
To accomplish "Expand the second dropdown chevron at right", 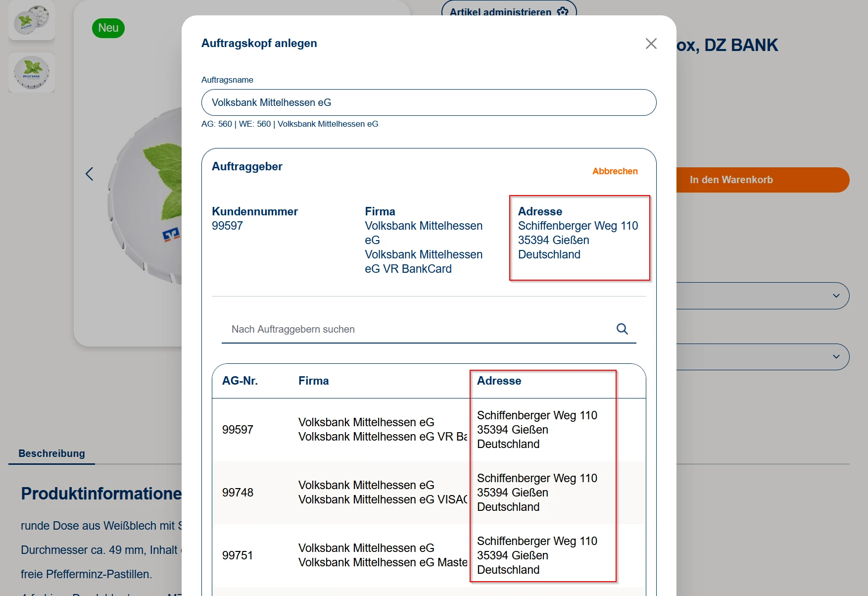I will point(836,356).
